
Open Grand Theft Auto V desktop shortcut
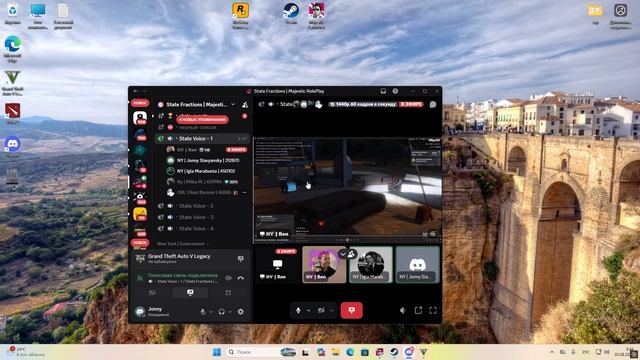click(13, 82)
